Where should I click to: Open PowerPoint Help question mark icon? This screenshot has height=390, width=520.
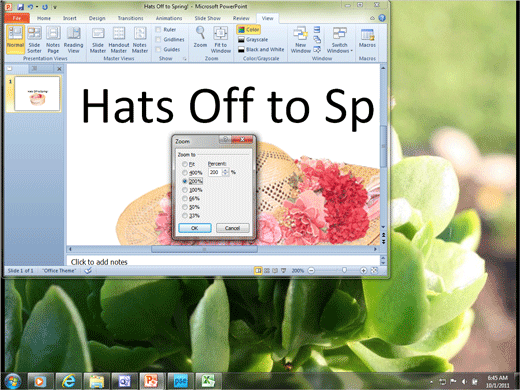click(x=382, y=18)
